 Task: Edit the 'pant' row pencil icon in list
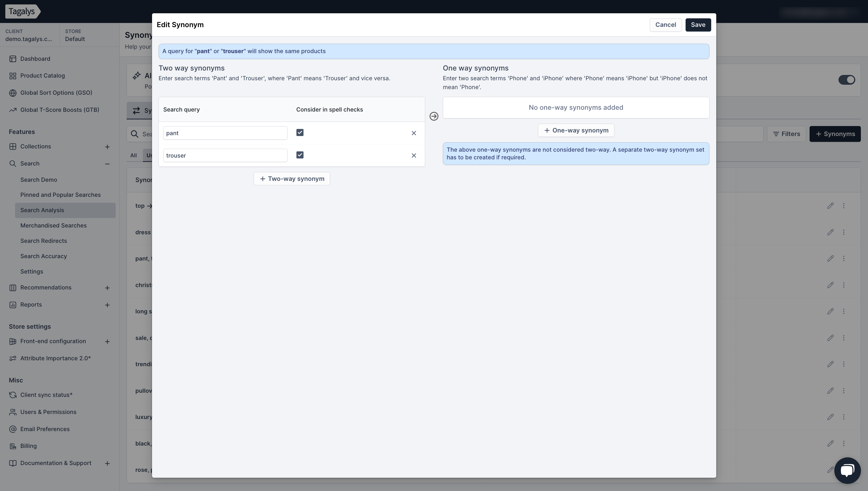[x=830, y=259]
